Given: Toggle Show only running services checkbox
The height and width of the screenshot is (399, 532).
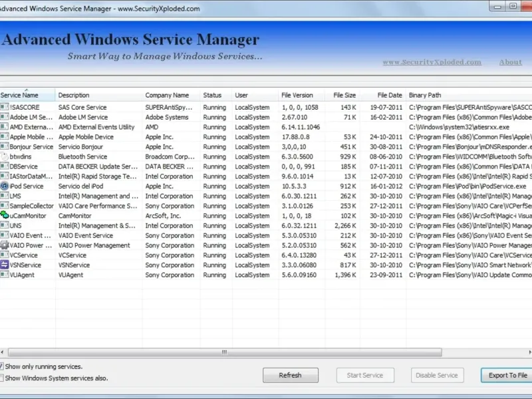Looking at the screenshot, I should [x=2, y=366].
